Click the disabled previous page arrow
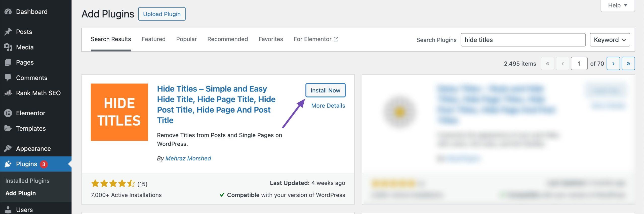The image size is (644, 214). [x=563, y=64]
